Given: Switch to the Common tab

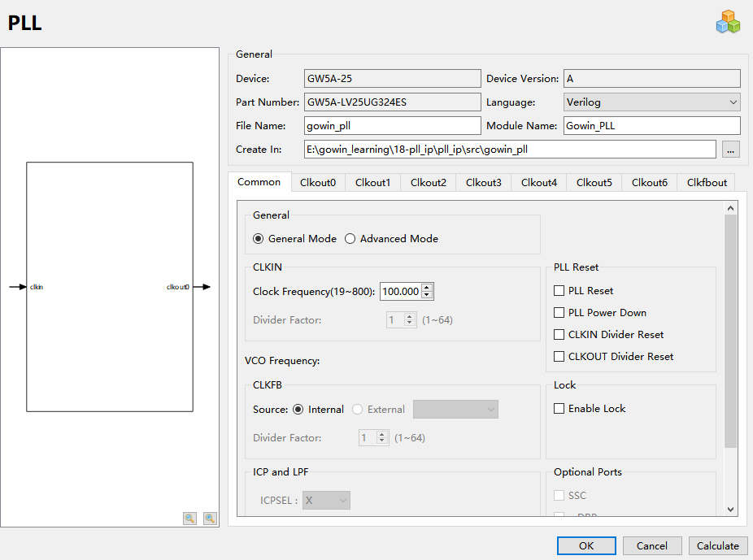Looking at the screenshot, I should click(x=259, y=182).
